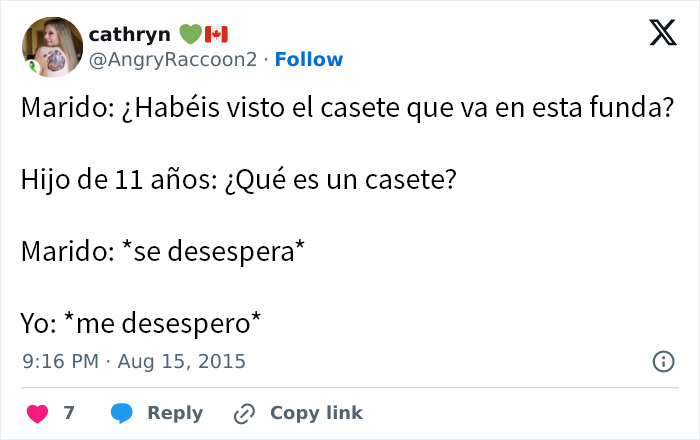
Task: Open the cathryn display name
Action: pyautogui.click(x=130, y=34)
